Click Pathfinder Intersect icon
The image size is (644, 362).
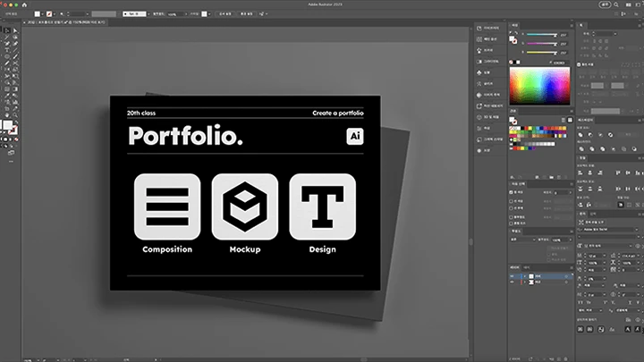600,135
